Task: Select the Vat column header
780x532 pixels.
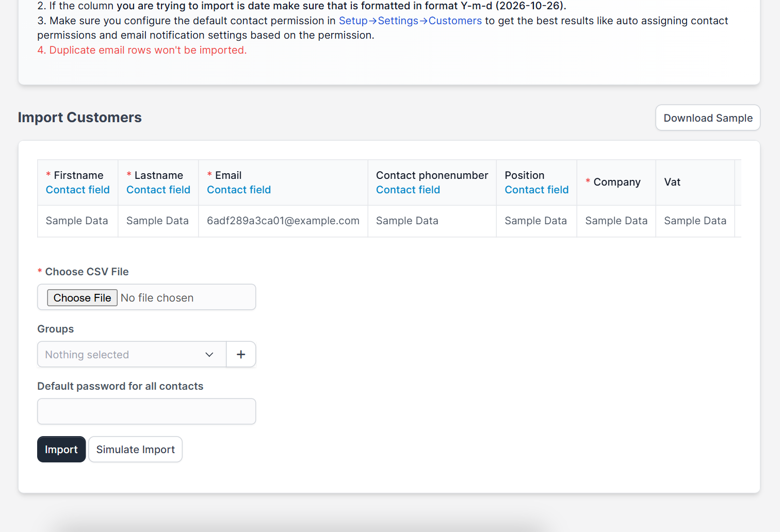Action: click(695, 182)
